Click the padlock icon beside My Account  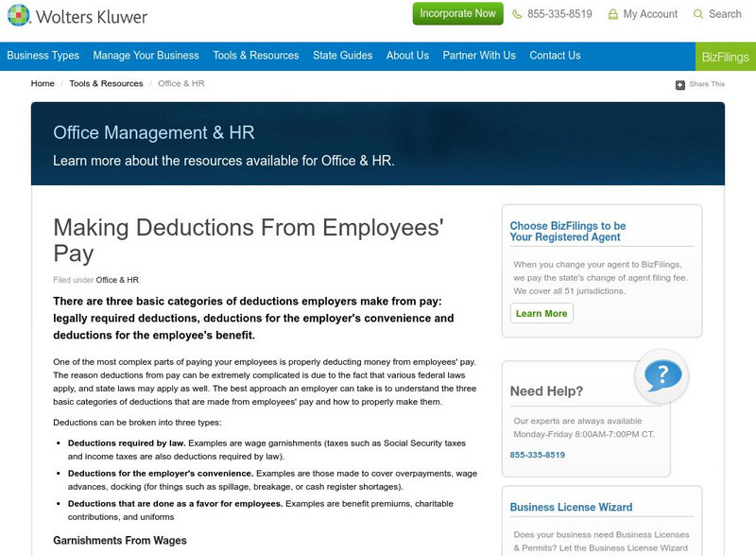(x=615, y=14)
